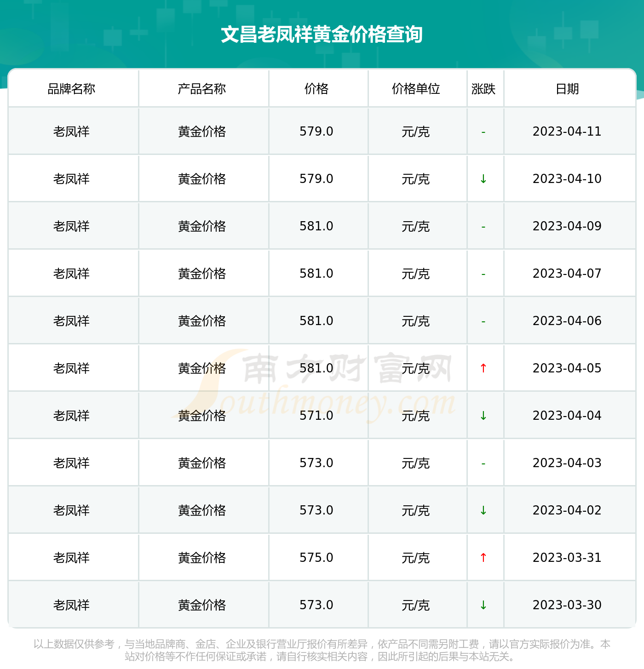Click the 价格 column header
The width and height of the screenshot is (644, 669).
(316, 89)
